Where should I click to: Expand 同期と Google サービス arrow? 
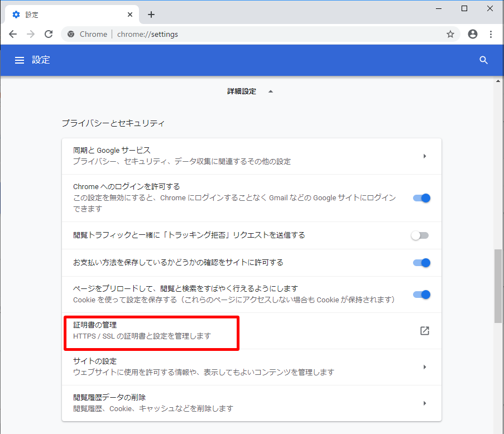(x=425, y=156)
